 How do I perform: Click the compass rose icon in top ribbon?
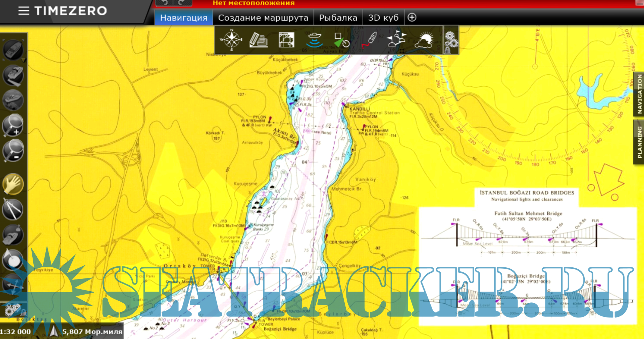click(231, 40)
